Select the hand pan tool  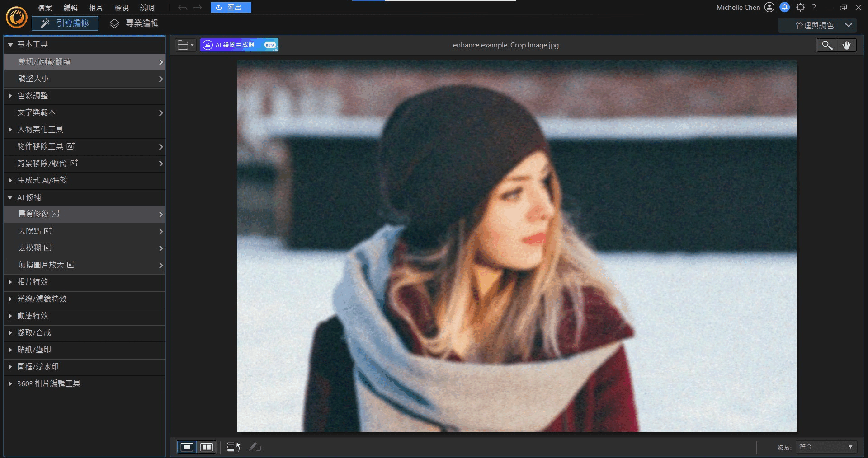847,45
